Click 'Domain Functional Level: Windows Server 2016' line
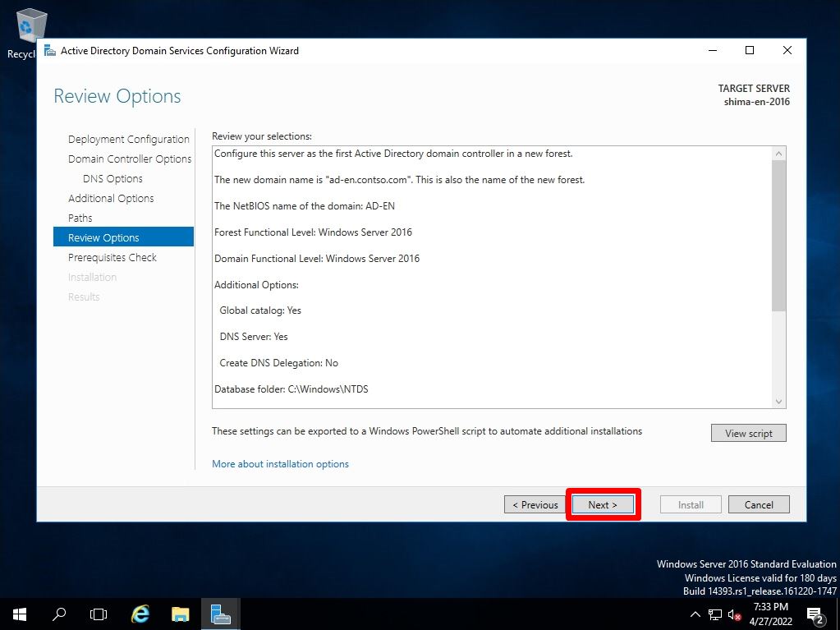This screenshot has height=630, width=840. coord(317,258)
